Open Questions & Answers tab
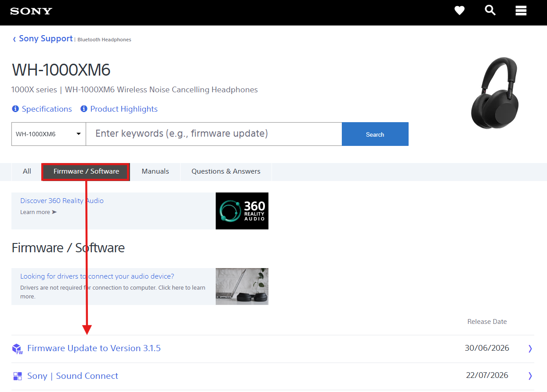This screenshot has height=392, width=547. point(226,171)
